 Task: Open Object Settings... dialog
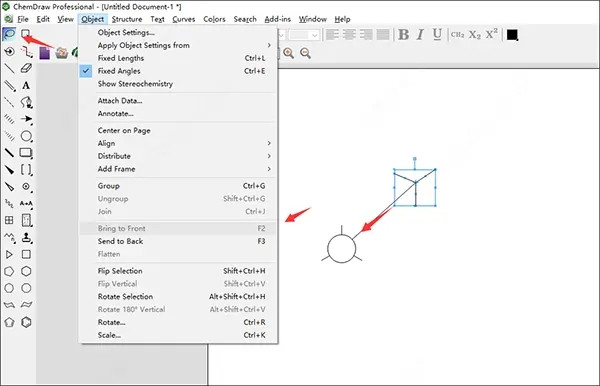pos(178,33)
